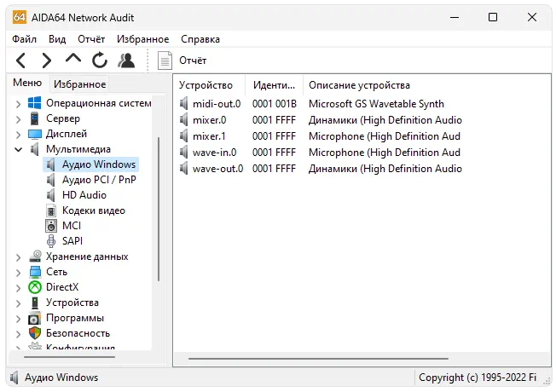This screenshot has height=392, width=556.
Task: Click Microsoft GS Wavetable Synth description
Action: pyautogui.click(x=376, y=103)
